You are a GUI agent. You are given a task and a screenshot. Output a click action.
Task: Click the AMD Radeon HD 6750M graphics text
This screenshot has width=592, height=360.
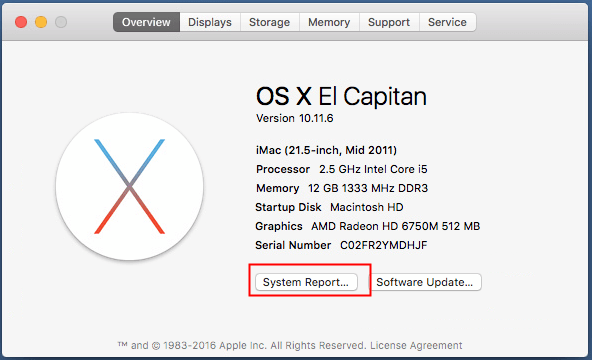(395, 226)
